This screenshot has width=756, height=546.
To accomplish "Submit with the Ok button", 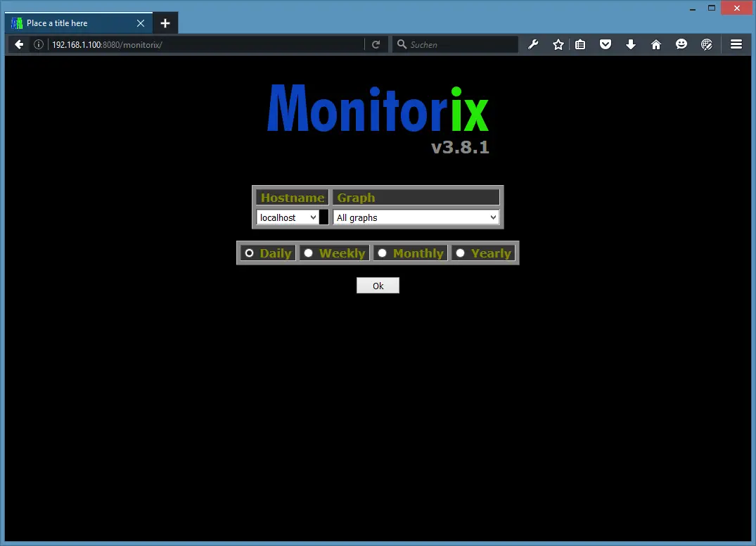I will 378,286.
